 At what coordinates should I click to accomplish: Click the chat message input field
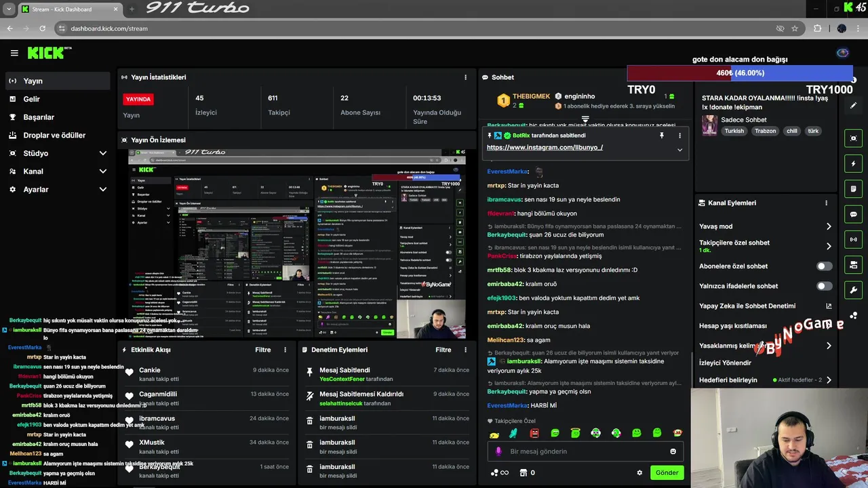pos(585,451)
